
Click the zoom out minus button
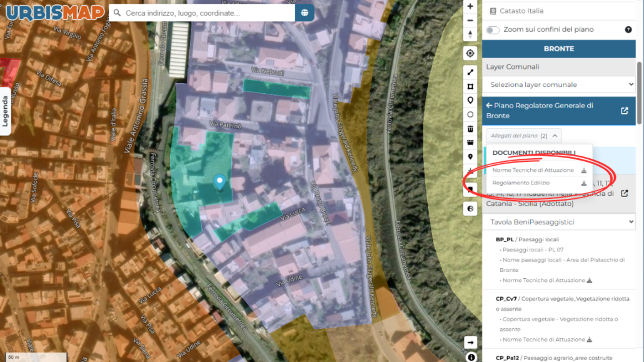470,21
